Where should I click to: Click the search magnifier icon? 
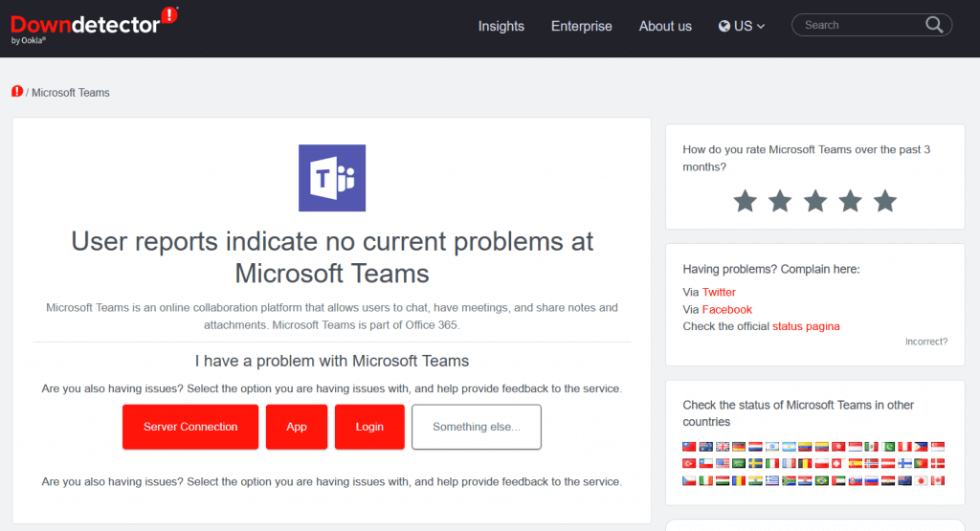pyautogui.click(x=934, y=25)
